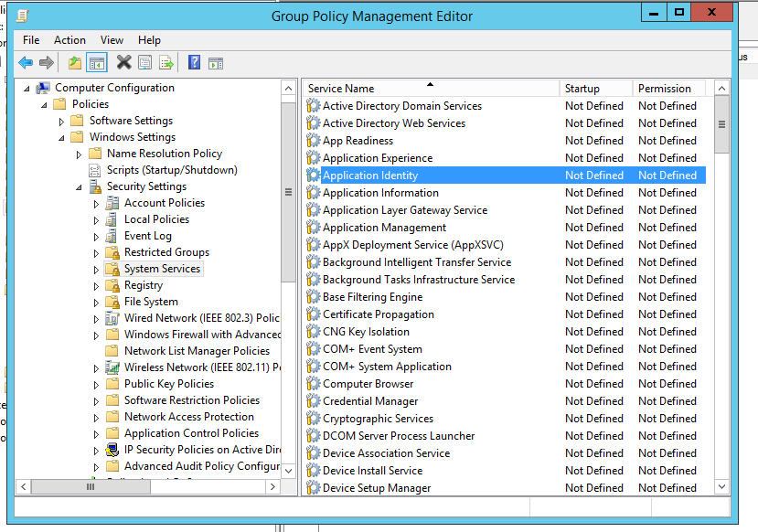Click the Account Policies icon in tree
Screen dimensions: 758x532
pos(112,203)
